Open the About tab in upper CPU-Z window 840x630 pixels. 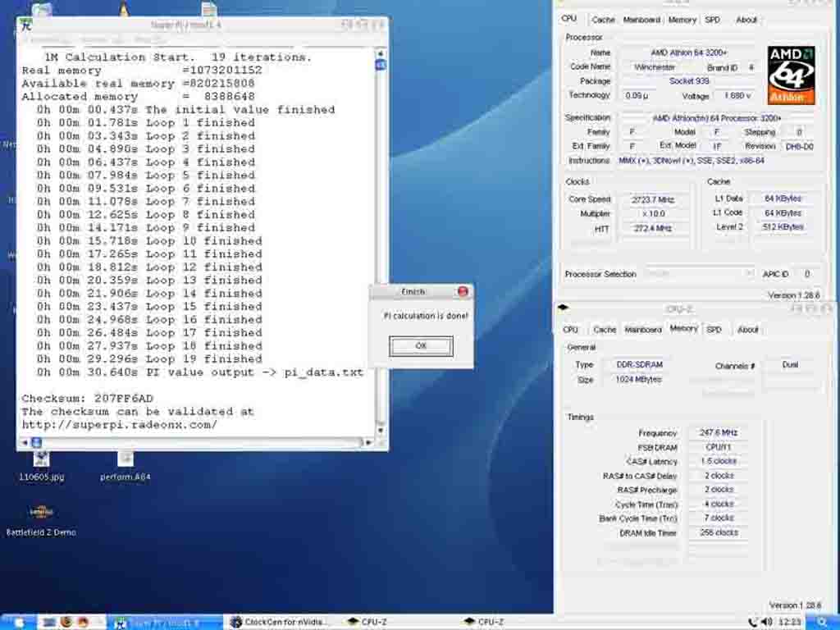tap(746, 20)
